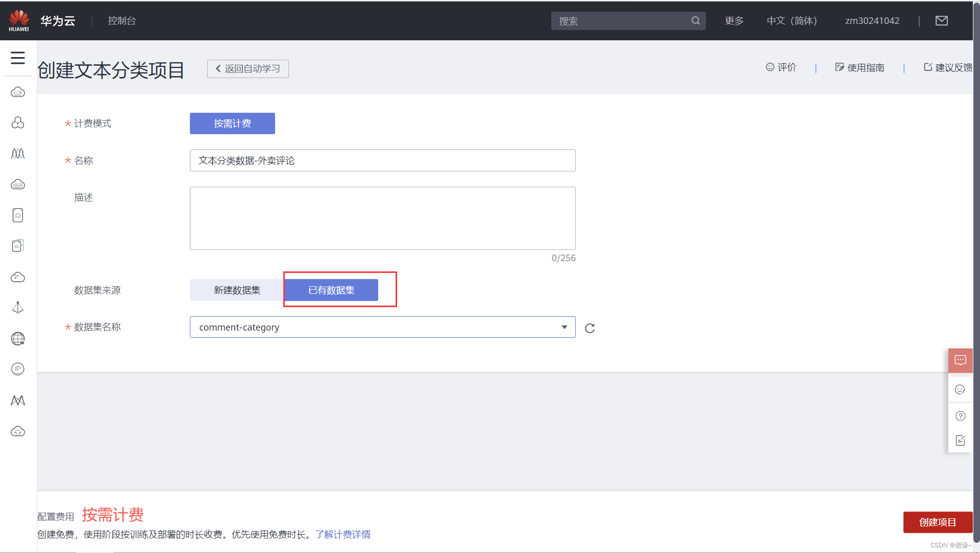Open the red chat support widget
980x553 pixels.
pyautogui.click(x=960, y=361)
